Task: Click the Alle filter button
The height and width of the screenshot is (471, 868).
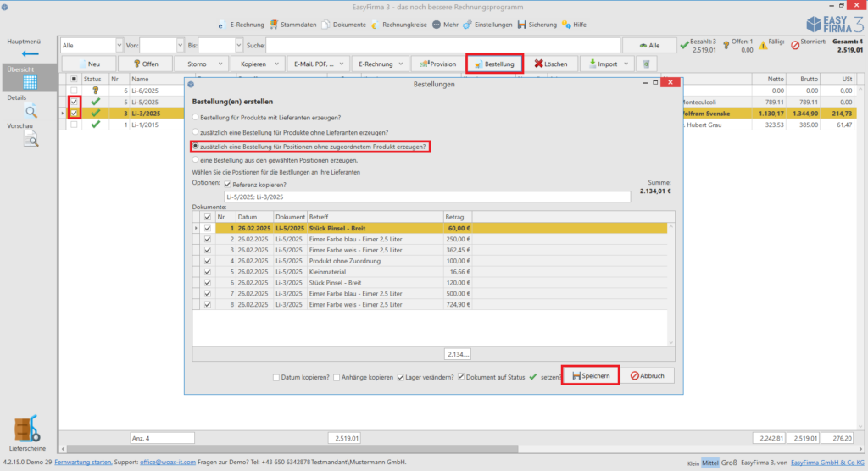Action: pos(649,46)
